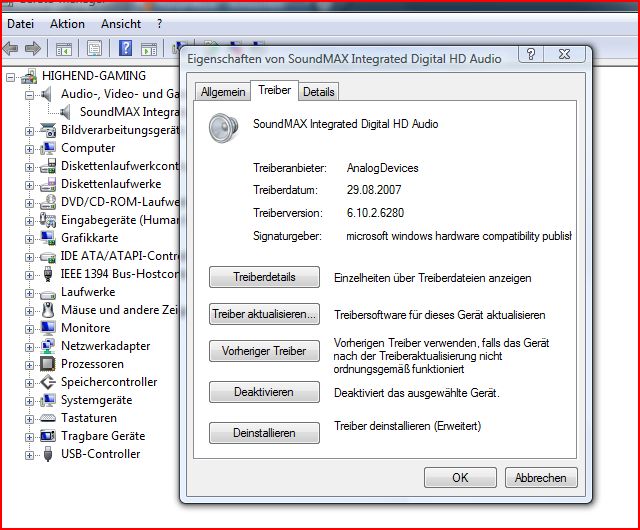The image size is (640, 530).
Task: Click the forward arrow toolbar icon
Action: [x=33, y=49]
